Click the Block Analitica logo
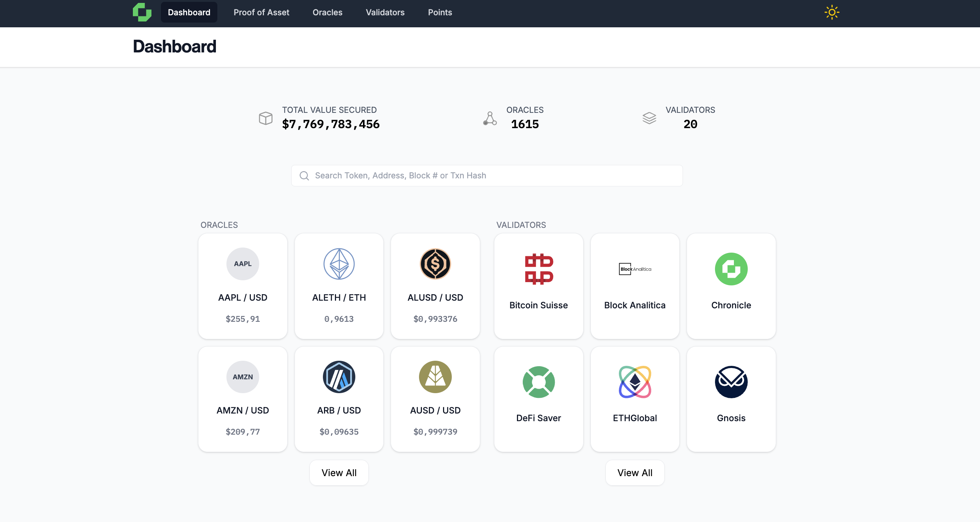The width and height of the screenshot is (980, 522). point(635,269)
